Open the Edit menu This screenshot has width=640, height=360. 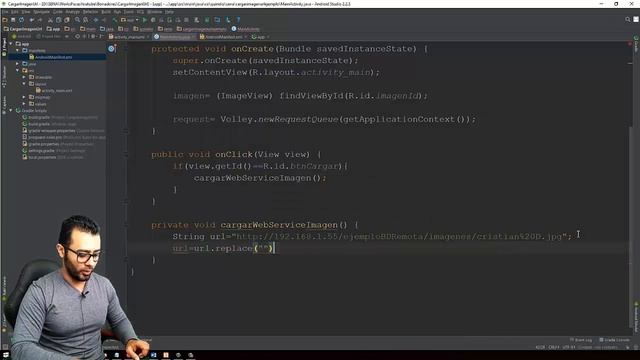[15, 12]
